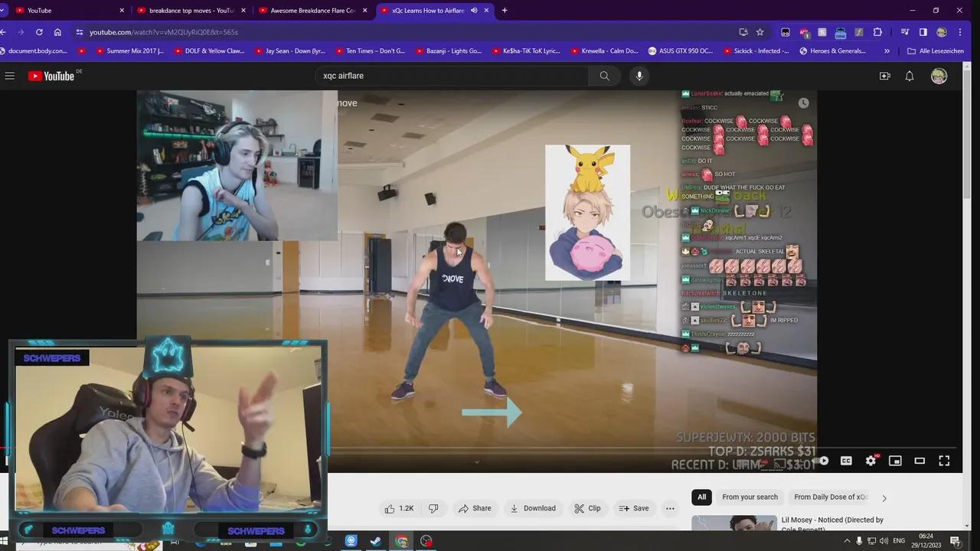
Task: Open 'Alle Lesezeichen' bookmarks folder
Action: [935, 51]
